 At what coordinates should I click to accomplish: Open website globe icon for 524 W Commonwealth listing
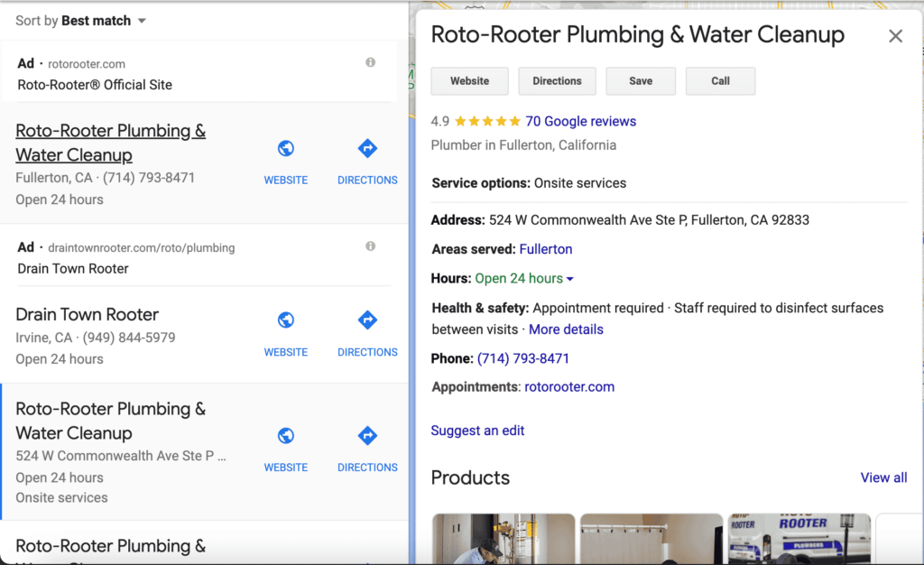286,435
